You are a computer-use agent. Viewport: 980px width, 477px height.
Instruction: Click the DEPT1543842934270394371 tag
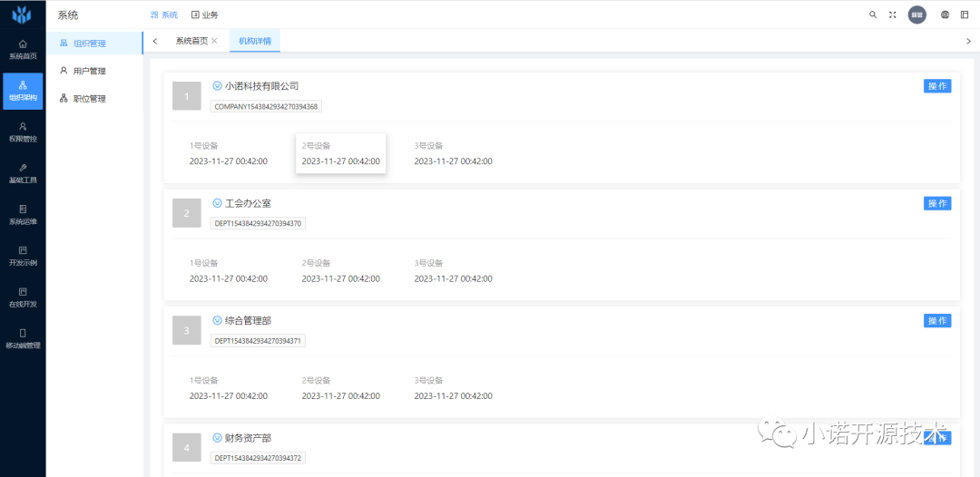pyautogui.click(x=258, y=341)
